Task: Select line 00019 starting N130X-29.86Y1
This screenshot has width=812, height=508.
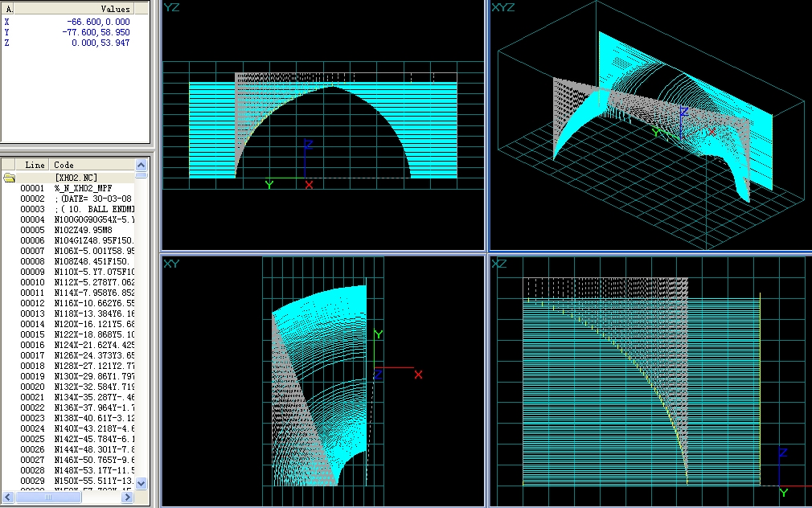Action: 68,376
